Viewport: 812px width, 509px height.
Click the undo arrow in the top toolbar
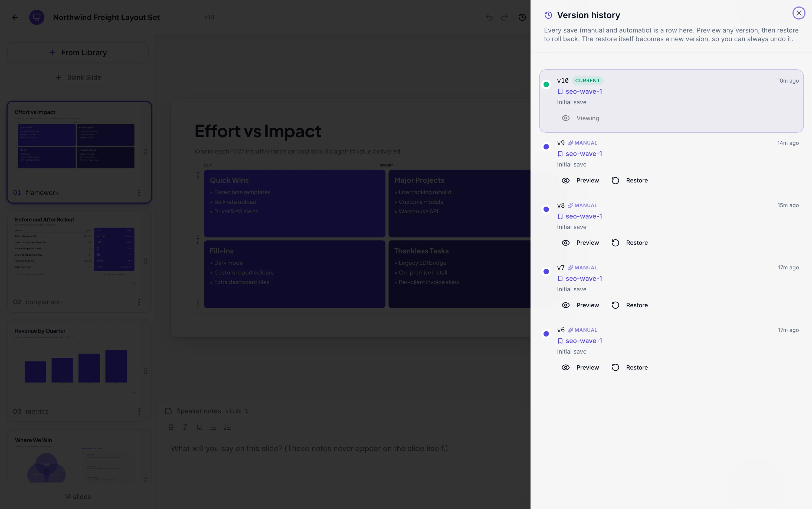click(x=489, y=17)
